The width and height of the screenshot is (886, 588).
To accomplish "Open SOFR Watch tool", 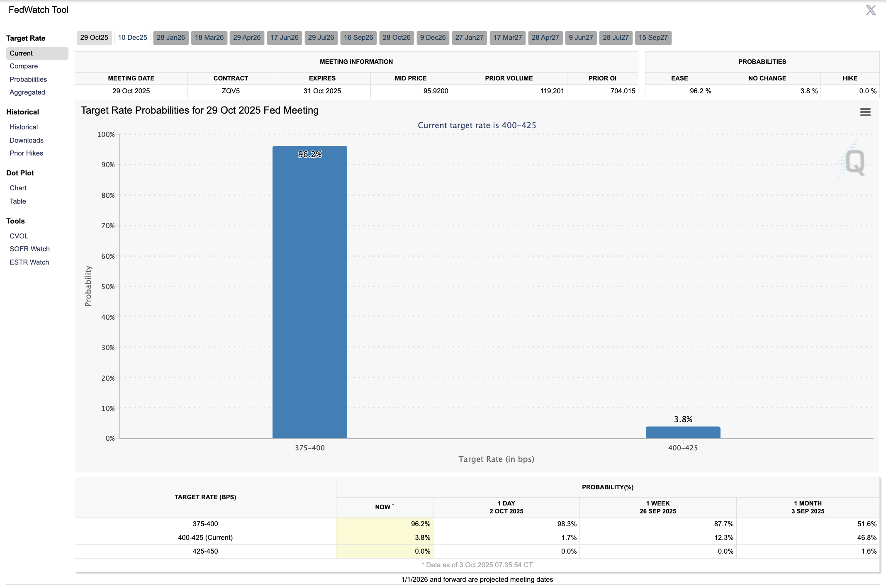I will pyautogui.click(x=29, y=249).
